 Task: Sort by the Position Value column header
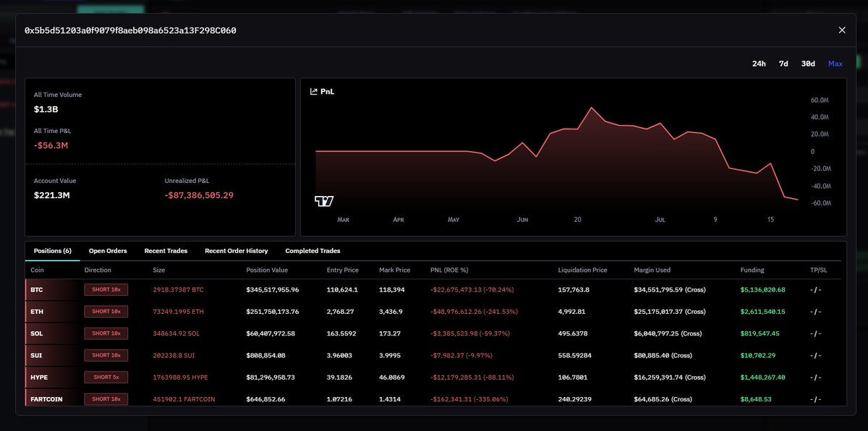(x=267, y=270)
